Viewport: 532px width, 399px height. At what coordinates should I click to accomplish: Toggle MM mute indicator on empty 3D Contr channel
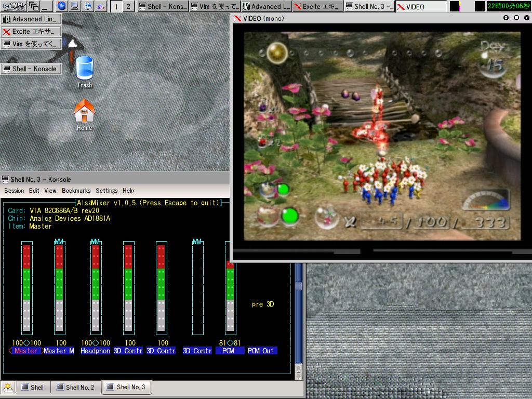197,242
